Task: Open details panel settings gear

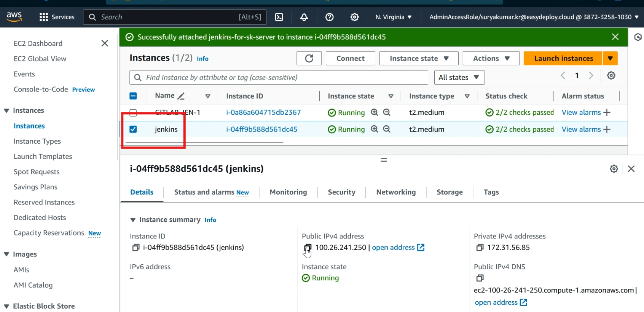Action: click(614, 169)
